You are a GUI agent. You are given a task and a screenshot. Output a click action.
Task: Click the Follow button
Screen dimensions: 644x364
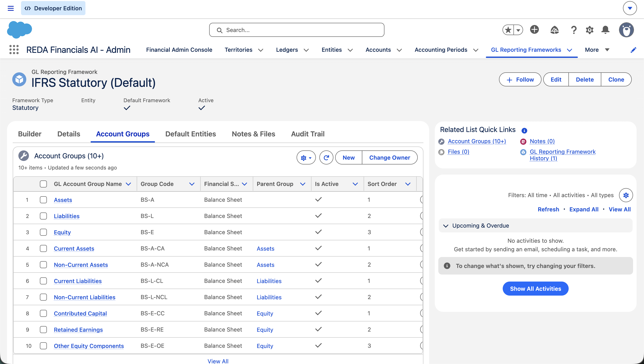(520, 79)
